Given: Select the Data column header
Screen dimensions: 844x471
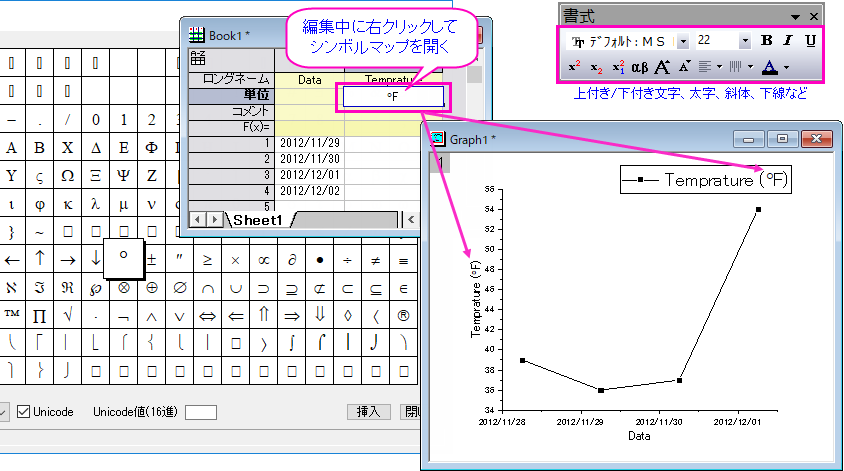Looking at the screenshot, I should [x=310, y=80].
